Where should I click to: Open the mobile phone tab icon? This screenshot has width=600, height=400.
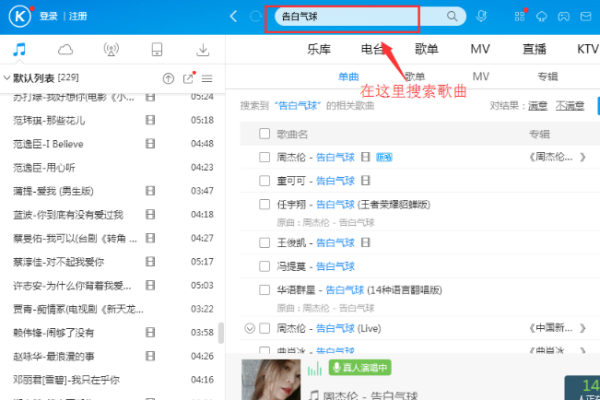click(157, 49)
